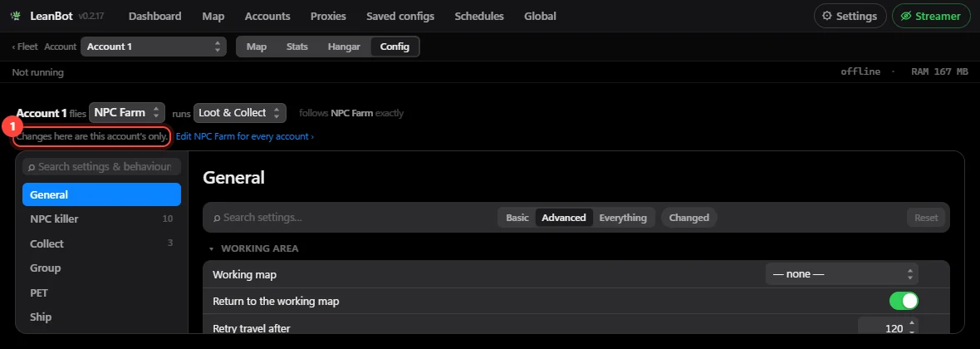Toggle Streamer mode button
This screenshot has width=980, height=349.
click(x=931, y=17)
